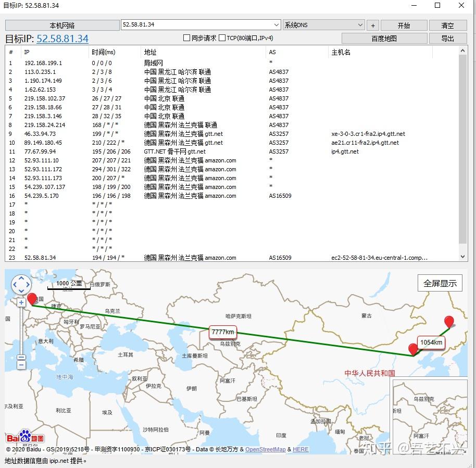
Task: Click the ec2-52-58-81-34.eu-central-1 hostname
Action: (380, 258)
